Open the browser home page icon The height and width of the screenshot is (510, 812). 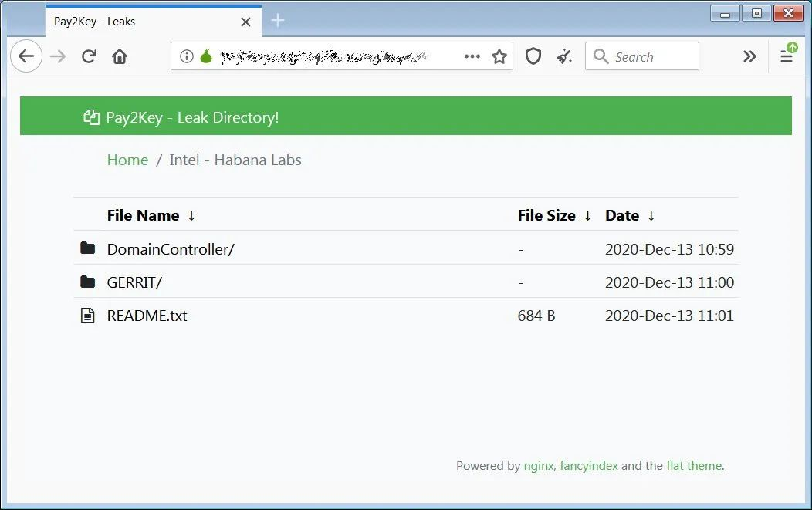click(x=120, y=56)
